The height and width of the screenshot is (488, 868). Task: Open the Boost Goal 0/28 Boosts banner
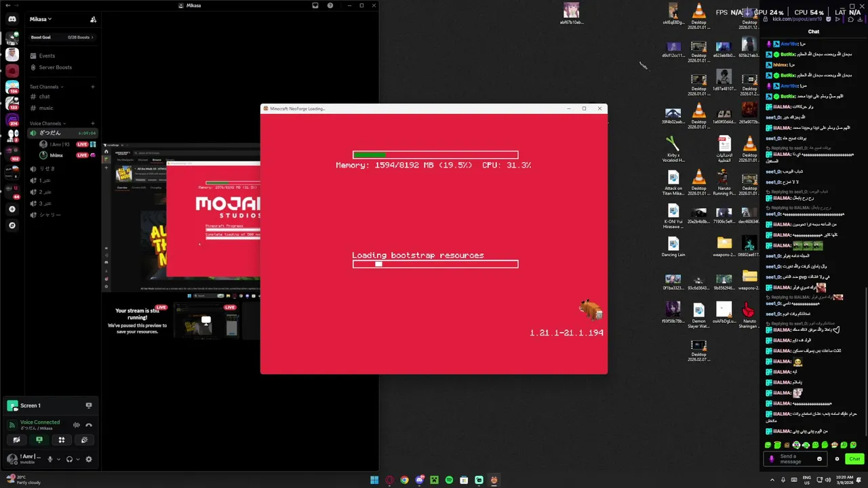pos(62,37)
